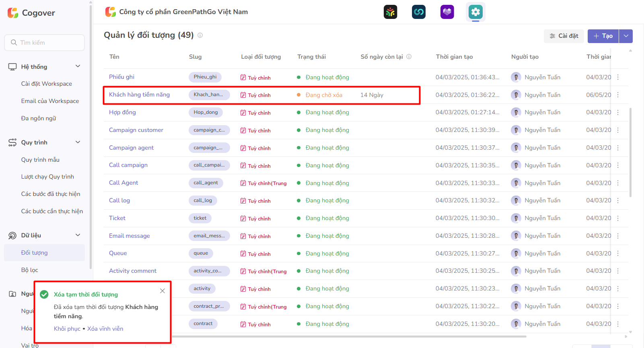The width and height of the screenshot is (644, 348).
Task: Click the Dữ liệu sidebar icon
Action: click(12, 235)
